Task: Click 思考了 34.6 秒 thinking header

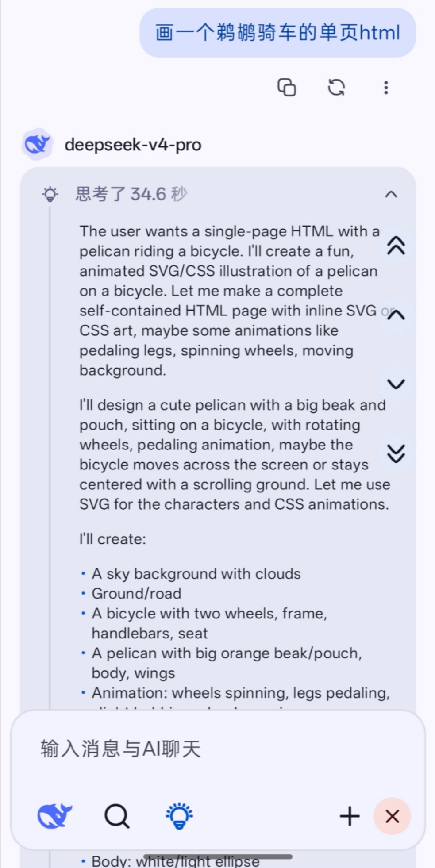Action: (131, 194)
